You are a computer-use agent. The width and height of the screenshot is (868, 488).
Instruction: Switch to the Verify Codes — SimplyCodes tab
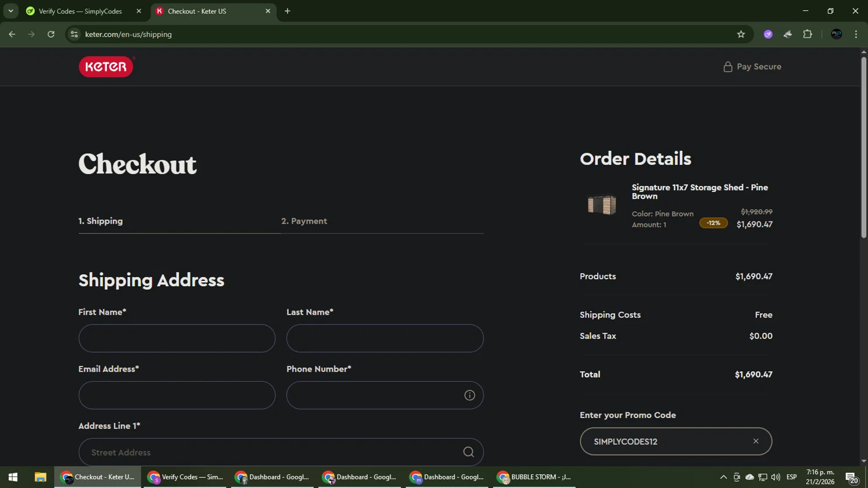(80, 11)
